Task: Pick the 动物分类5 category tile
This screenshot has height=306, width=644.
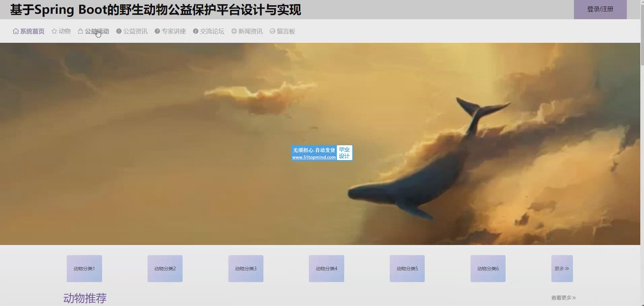Action: pyautogui.click(x=407, y=269)
